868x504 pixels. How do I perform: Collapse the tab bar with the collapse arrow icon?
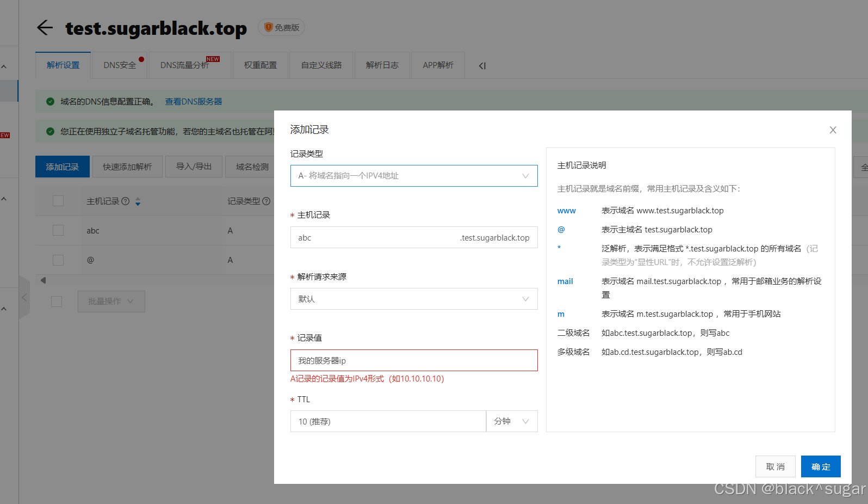point(482,66)
